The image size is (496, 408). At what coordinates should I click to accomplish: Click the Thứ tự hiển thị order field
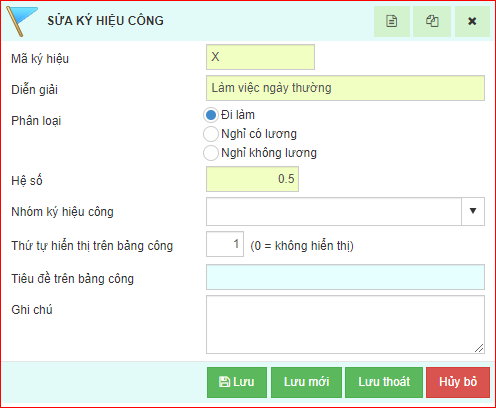225,244
